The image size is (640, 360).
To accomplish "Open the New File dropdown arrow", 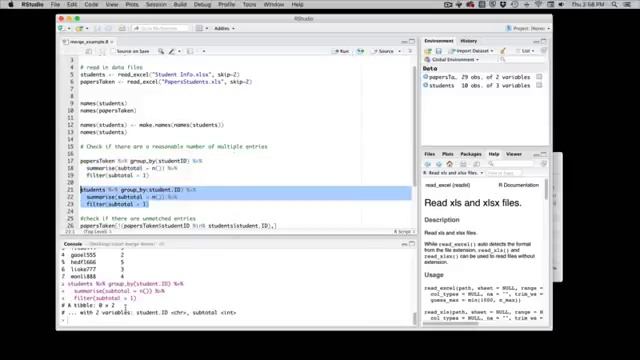I will tap(69, 29).
